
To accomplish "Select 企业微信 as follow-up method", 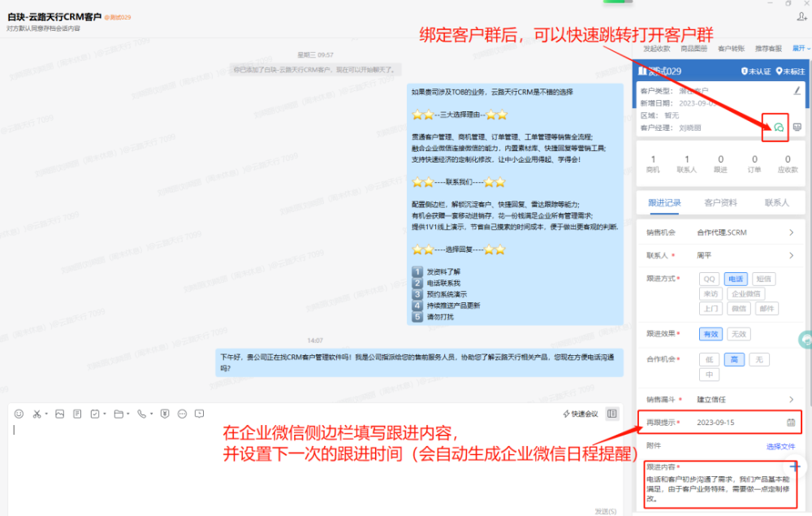I will [745, 293].
